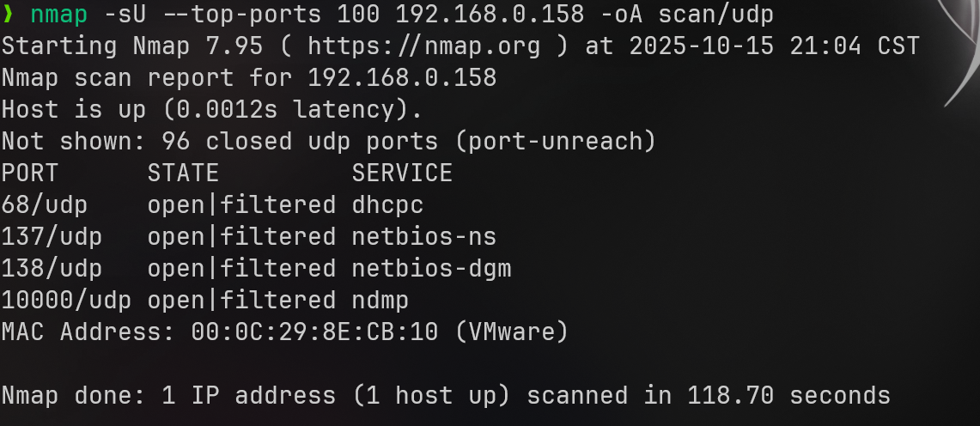
Task: Select the STATE column header
Action: pos(183,173)
